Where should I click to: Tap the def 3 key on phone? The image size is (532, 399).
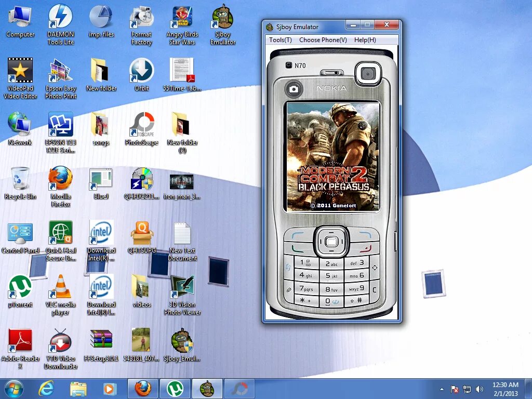(356, 263)
